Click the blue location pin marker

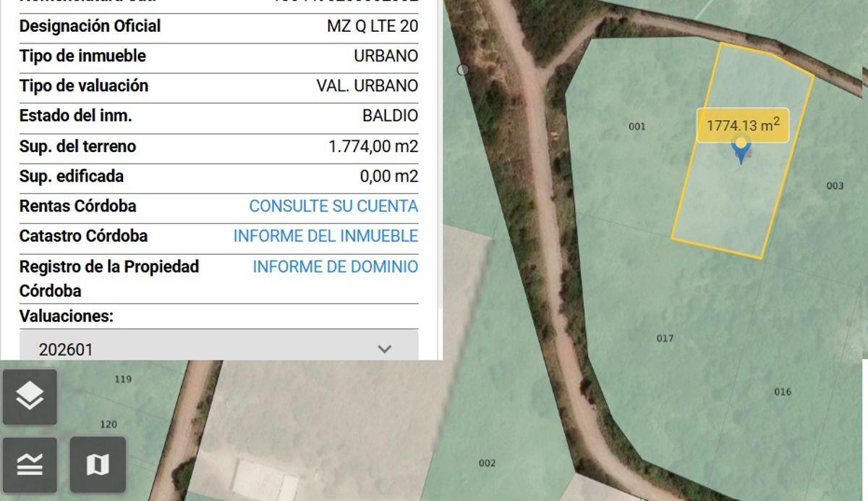(x=741, y=148)
